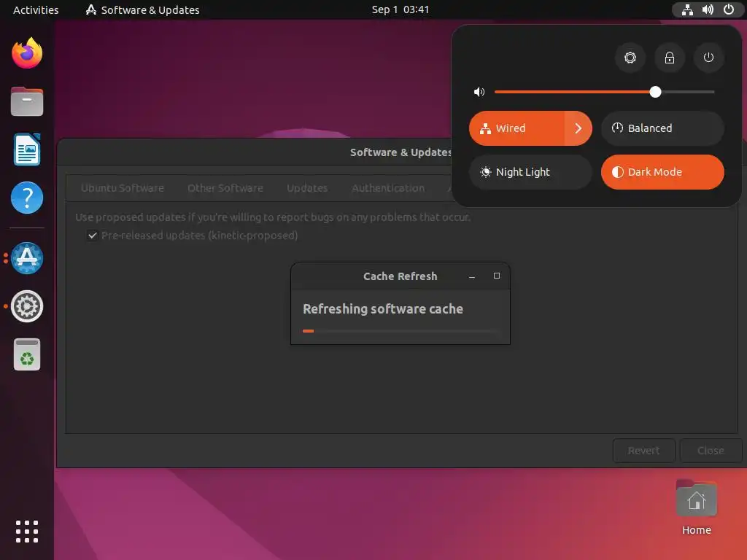Open Firefox from the dock
Image resolution: width=747 pixels, height=560 pixels.
[27, 53]
